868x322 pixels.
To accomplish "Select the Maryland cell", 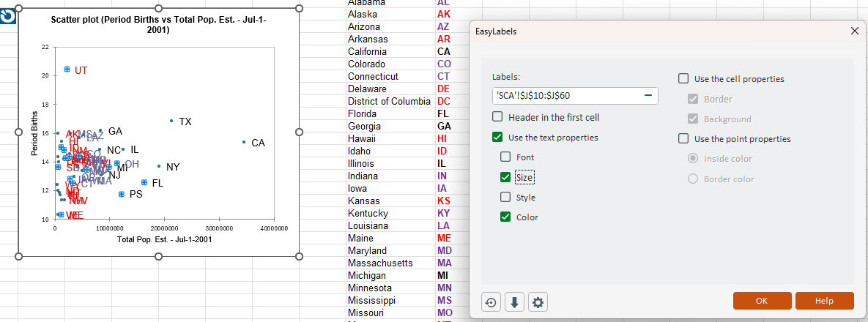I will (x=390, y=250).
